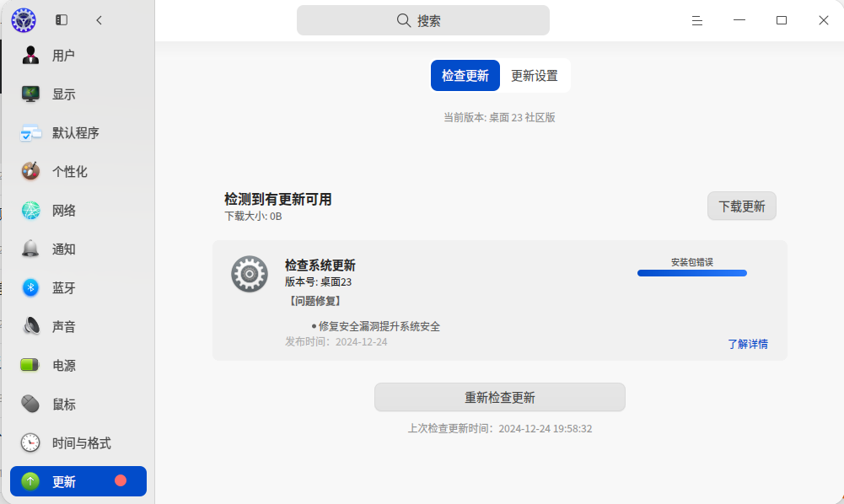Select 声音 in the sidebar
The height and width of the screenshot is (504, 844).
pos(78,326)
